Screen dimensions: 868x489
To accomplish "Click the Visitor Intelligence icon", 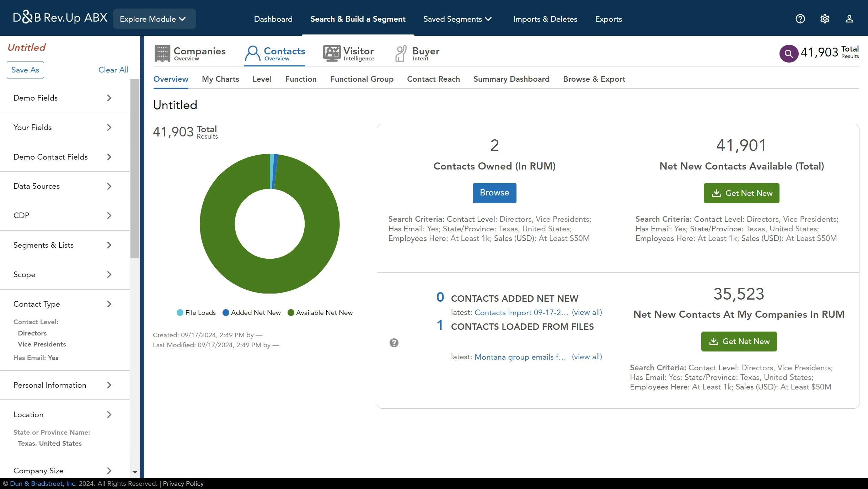I will (x=332, y=54).
